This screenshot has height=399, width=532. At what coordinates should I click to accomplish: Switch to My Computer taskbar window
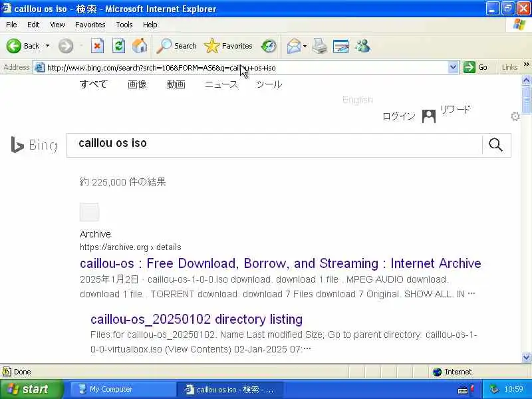click(123, 389)
